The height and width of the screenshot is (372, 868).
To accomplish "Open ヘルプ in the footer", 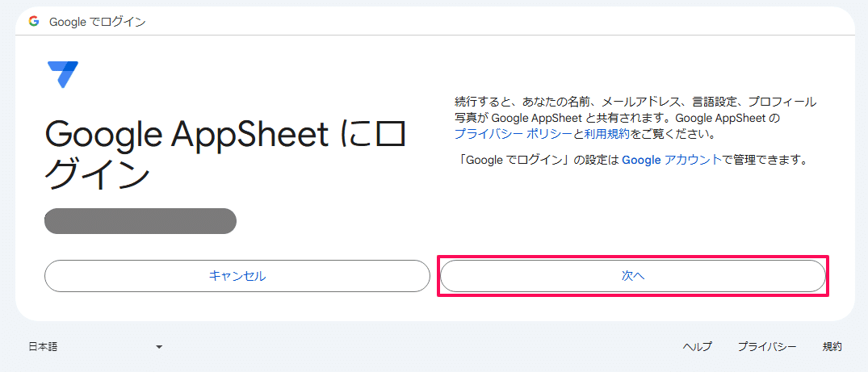I will click(697, 347).
